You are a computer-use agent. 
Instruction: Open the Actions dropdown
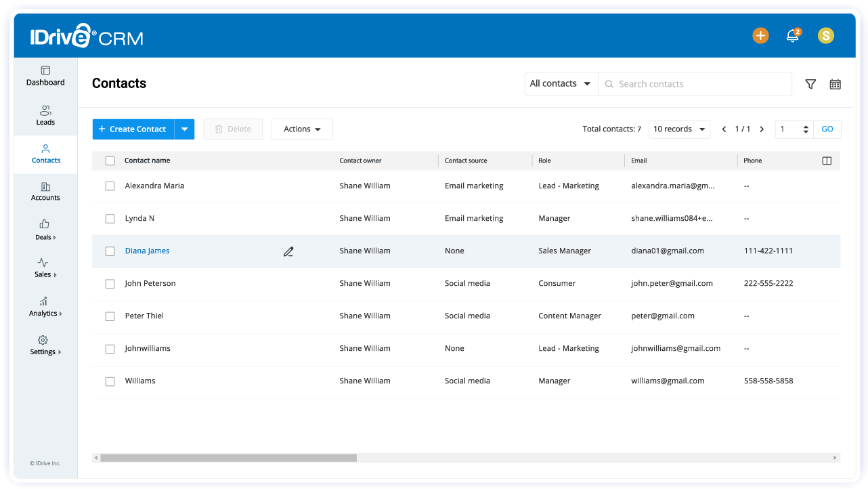[x=302, y=129]
